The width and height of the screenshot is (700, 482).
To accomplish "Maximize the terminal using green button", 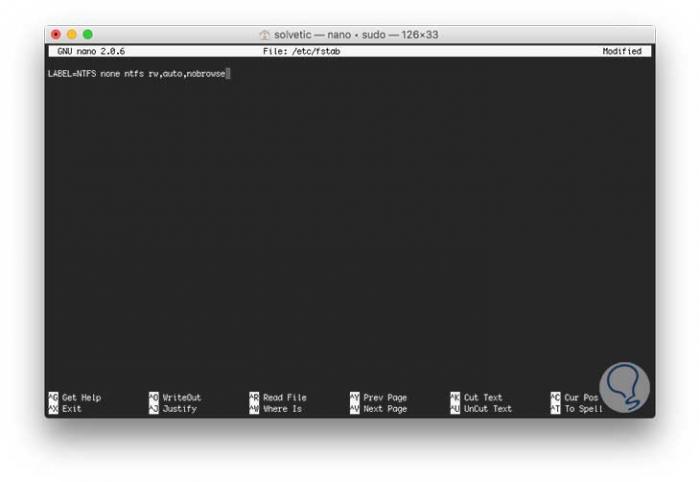I will coord(88,34).
